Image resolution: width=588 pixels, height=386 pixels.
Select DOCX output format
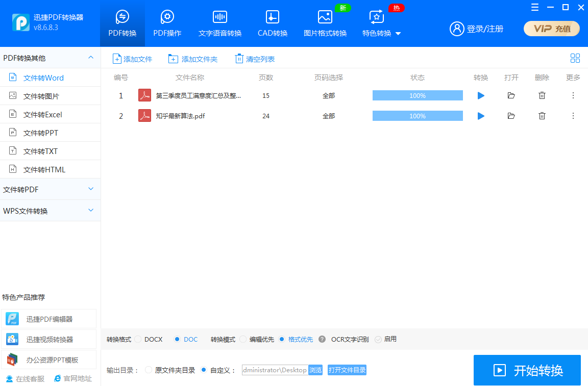138,339
